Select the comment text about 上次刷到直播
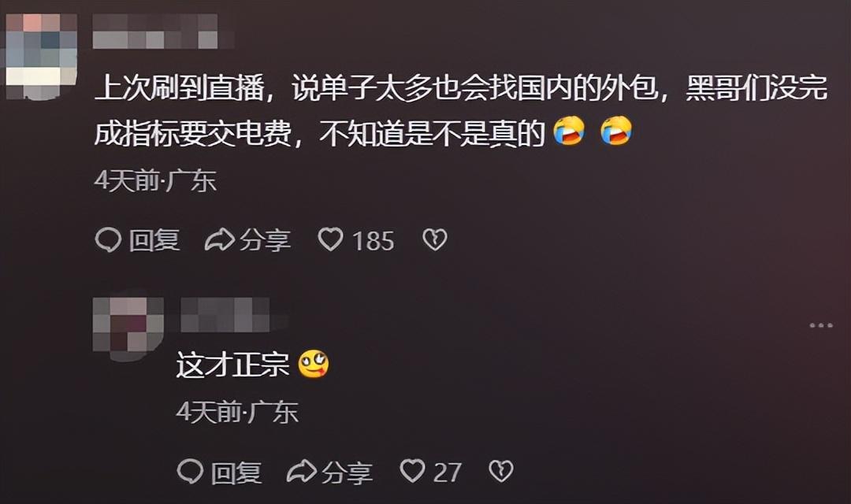This screenshot has height=504, width=851. pos(461,110)
